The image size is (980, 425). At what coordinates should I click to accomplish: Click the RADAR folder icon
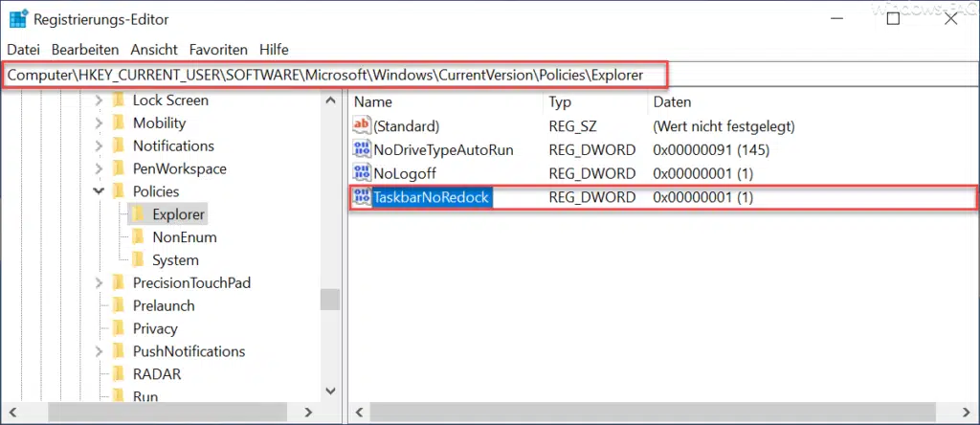point(119,374)
